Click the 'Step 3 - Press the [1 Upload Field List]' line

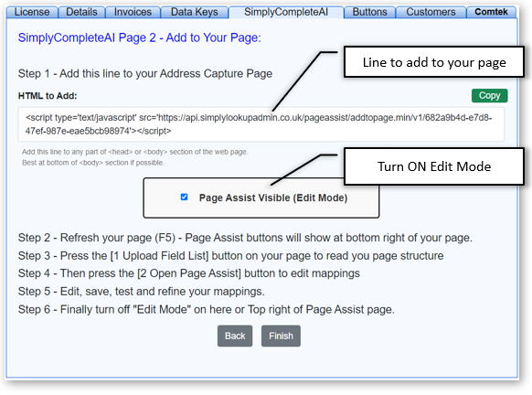tap(230, 256)
